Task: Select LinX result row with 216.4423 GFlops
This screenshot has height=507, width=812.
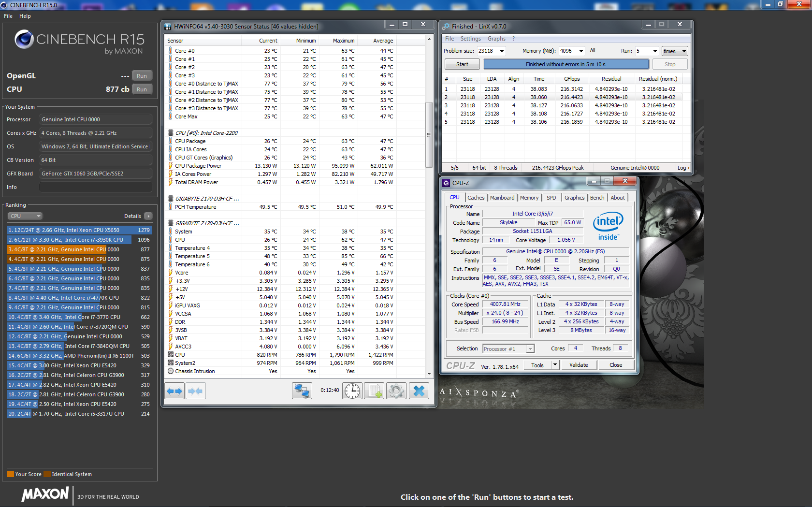Action: click(x=563, y=97)
